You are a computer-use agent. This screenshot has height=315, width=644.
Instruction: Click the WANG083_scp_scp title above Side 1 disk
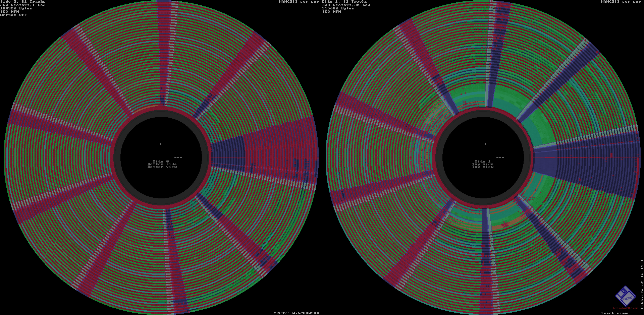pyautogui.click(x=621, y=2)
